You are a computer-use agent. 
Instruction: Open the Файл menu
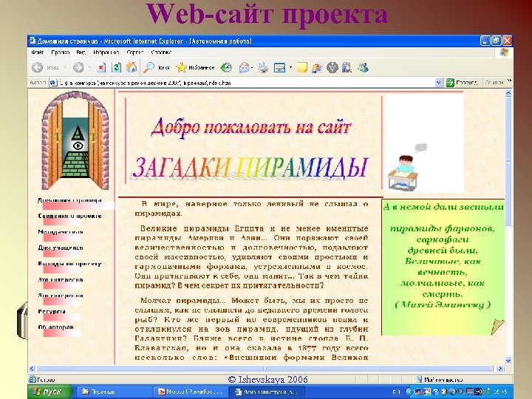tap(38, 52)
